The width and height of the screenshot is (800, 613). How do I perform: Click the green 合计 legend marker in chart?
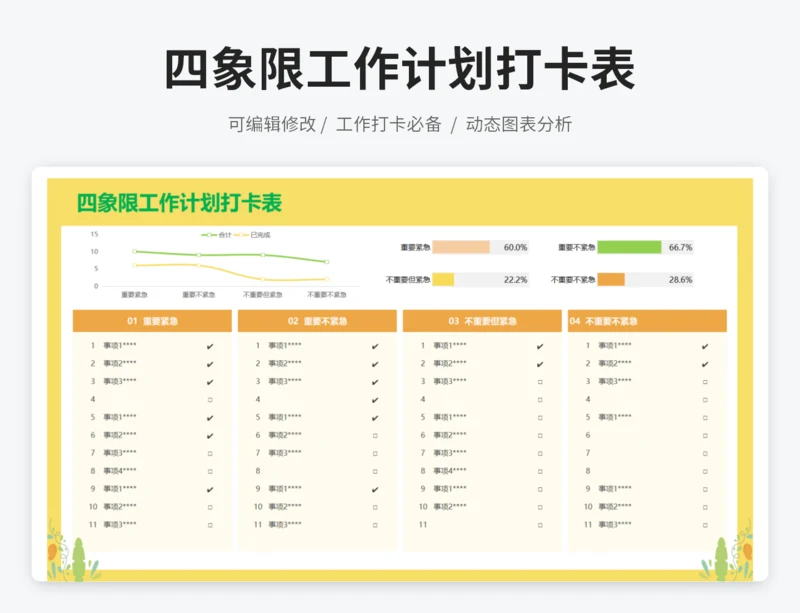pos(209,235)
